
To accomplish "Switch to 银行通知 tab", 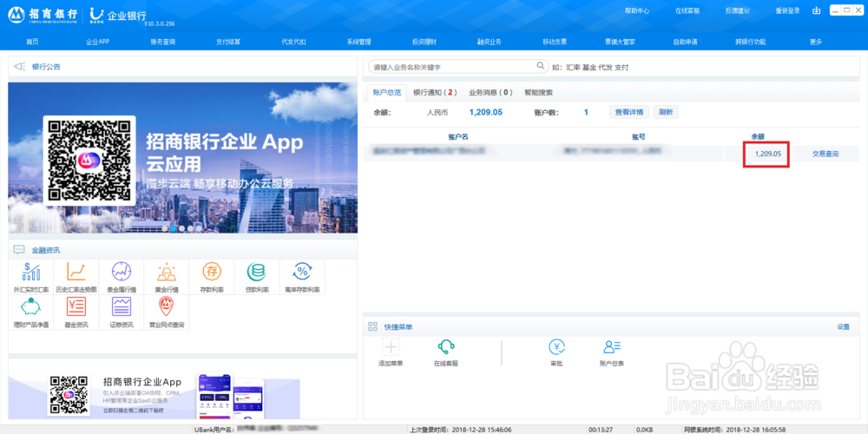I will [435, 93].
